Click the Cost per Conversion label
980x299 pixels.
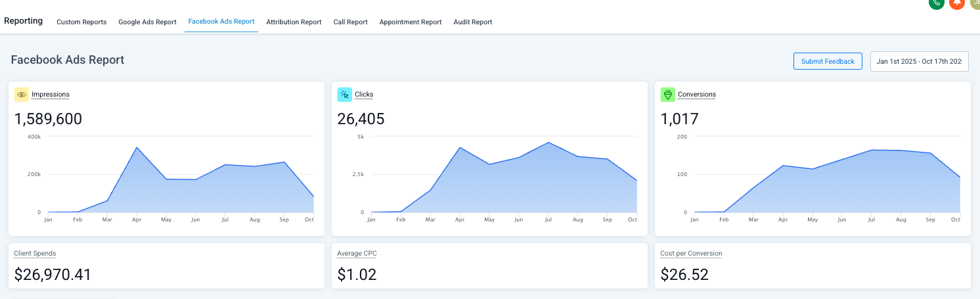click(x=691, y=253)
